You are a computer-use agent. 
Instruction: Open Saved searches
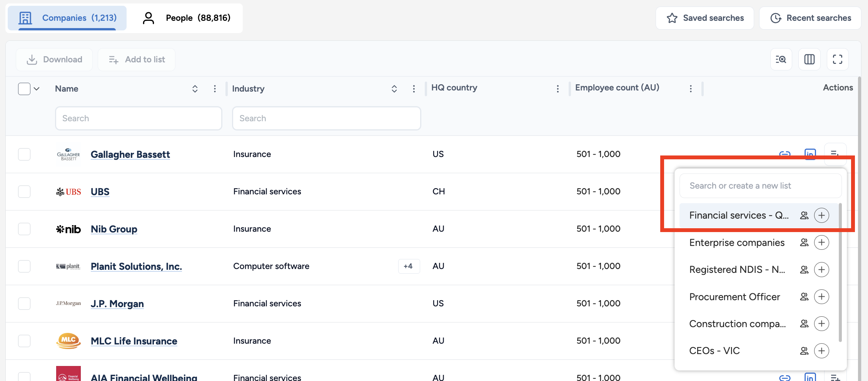705,18
